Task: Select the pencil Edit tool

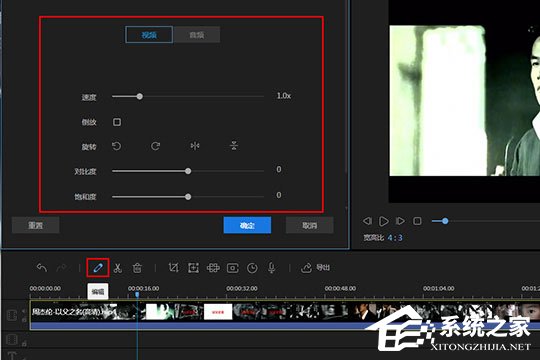Action: point(98,268)
